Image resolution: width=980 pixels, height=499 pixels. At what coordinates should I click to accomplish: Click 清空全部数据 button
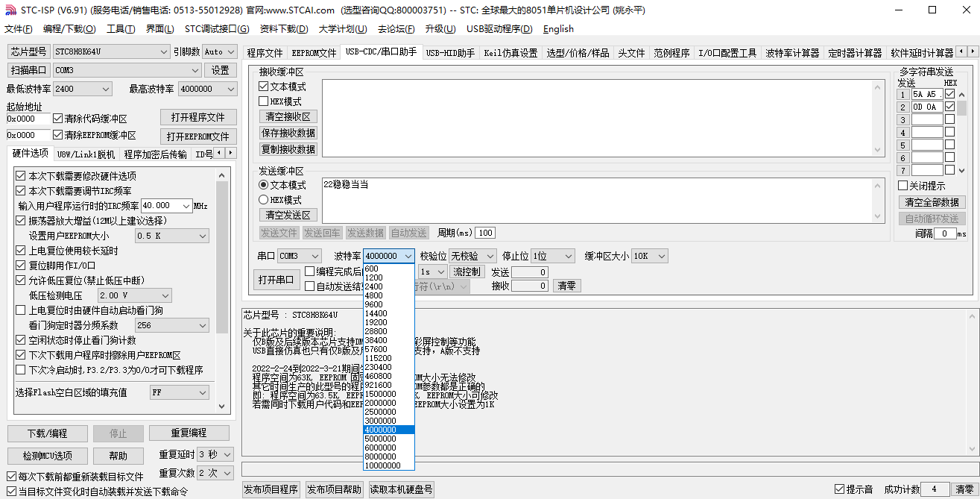click(x=932, y=202)
